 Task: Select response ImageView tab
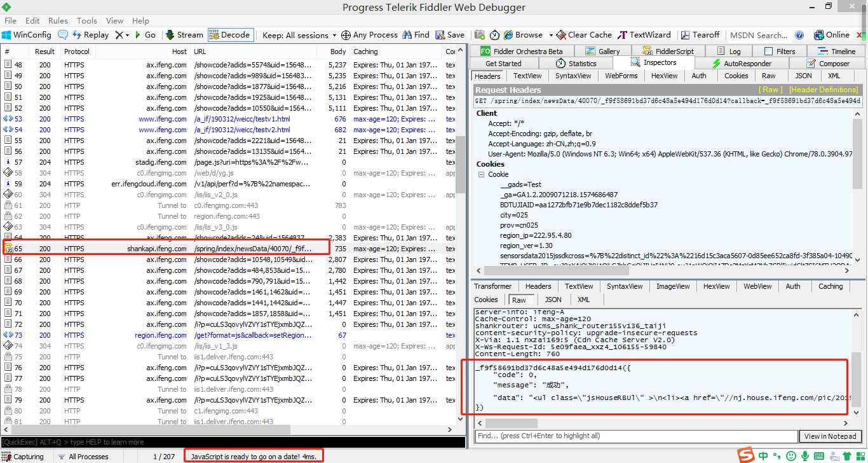point(673,287)
